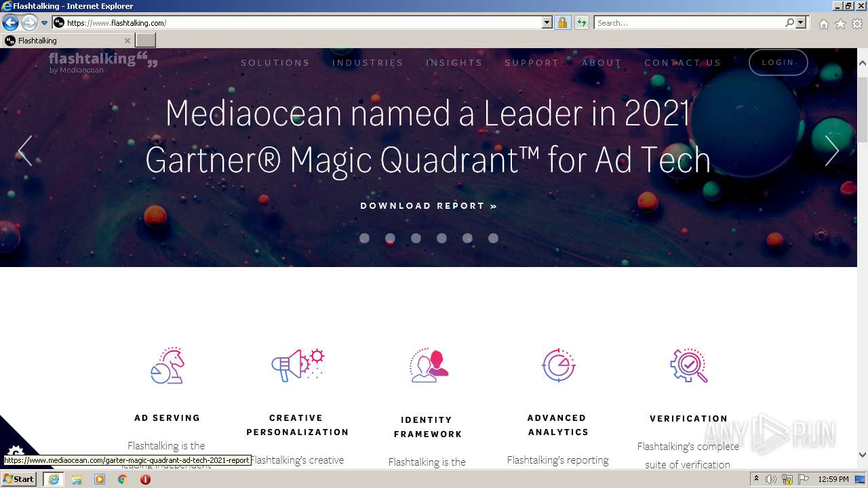868x488 pixels.
Task: Click the Mediaocean named a Leader headline
Action: click(x=428, y=136)
